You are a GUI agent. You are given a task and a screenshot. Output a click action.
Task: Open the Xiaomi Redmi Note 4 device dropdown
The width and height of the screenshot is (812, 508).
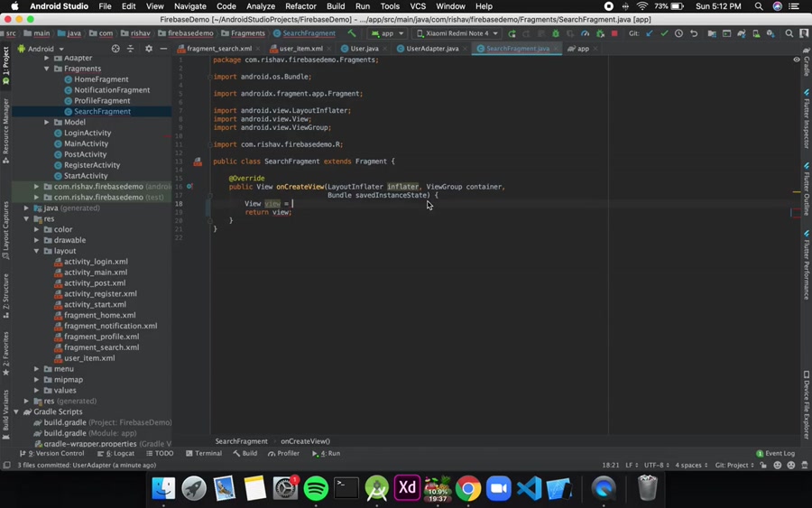[x=457, y=33]
